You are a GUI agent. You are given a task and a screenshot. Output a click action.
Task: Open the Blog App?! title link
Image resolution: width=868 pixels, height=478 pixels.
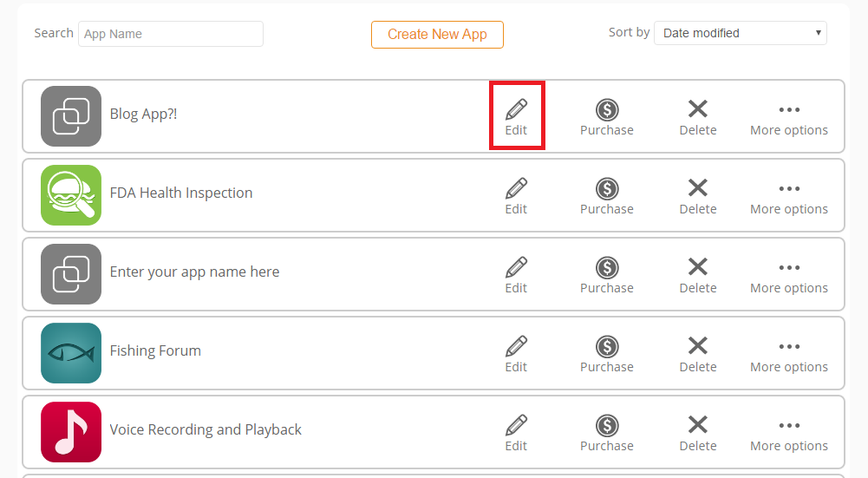(x=143, y=115)
